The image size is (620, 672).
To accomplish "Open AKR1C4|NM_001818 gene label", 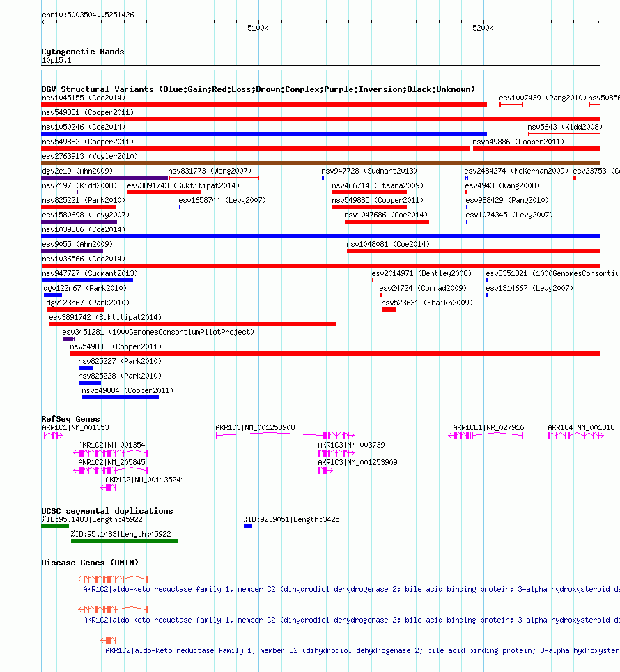I will pos(582,427).
